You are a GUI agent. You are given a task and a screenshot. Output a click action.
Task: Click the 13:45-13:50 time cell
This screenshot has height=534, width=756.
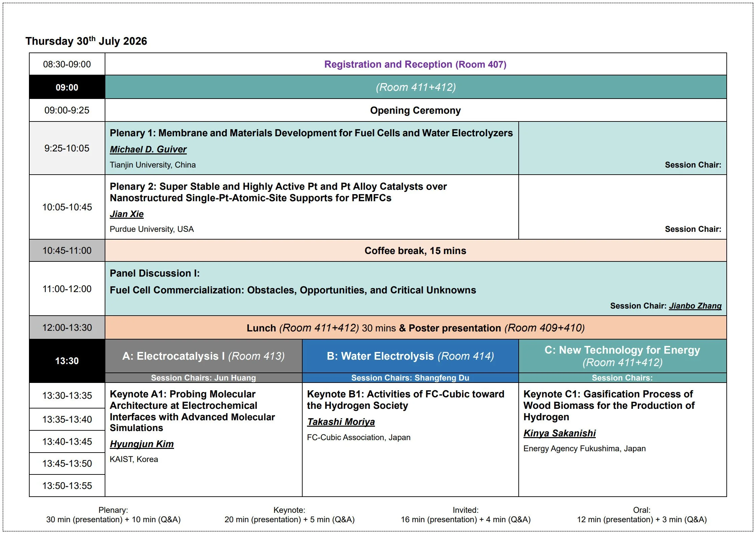tap(67, 464)
